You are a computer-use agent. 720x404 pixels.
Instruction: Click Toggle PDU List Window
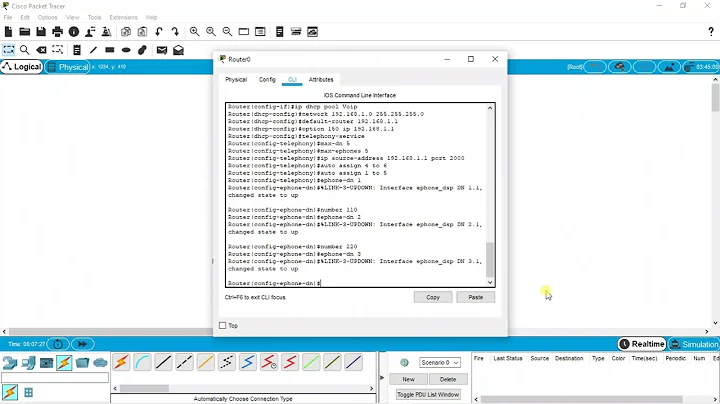428,394
